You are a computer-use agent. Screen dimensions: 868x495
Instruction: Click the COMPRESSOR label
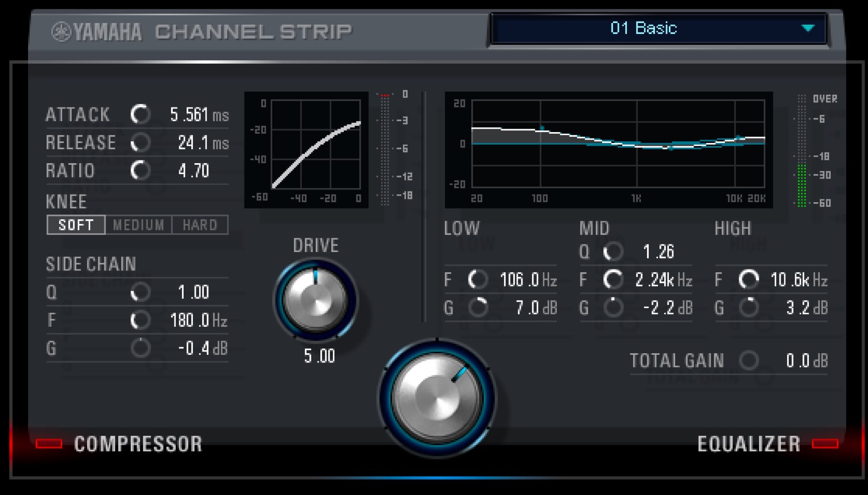138,444
